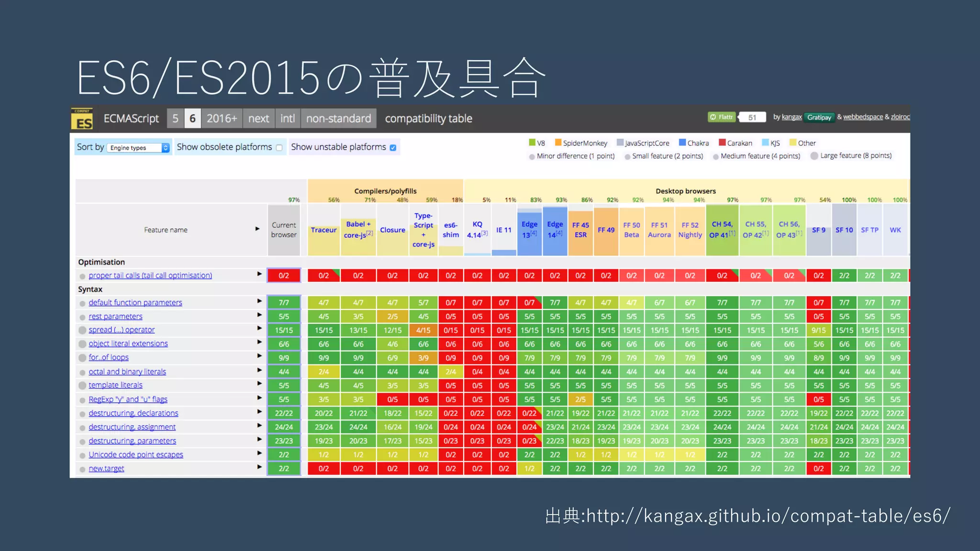Open RegExp y and u flags link
980x551 pixels.
[x=128, y=399]
